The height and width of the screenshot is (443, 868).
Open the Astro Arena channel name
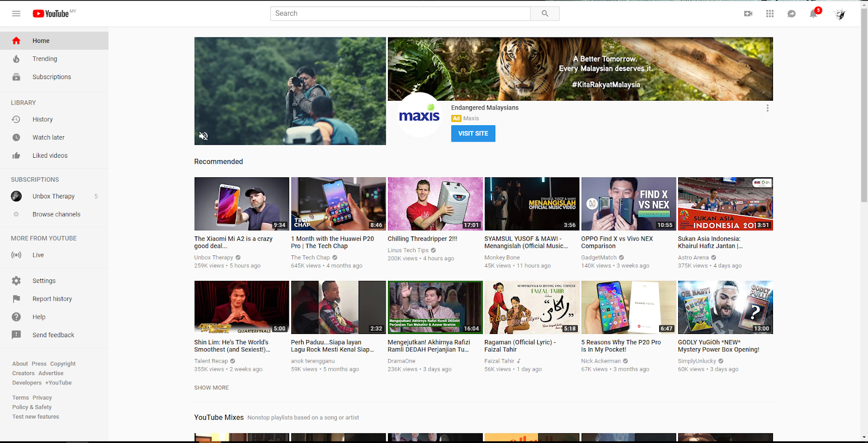(693, 258)
